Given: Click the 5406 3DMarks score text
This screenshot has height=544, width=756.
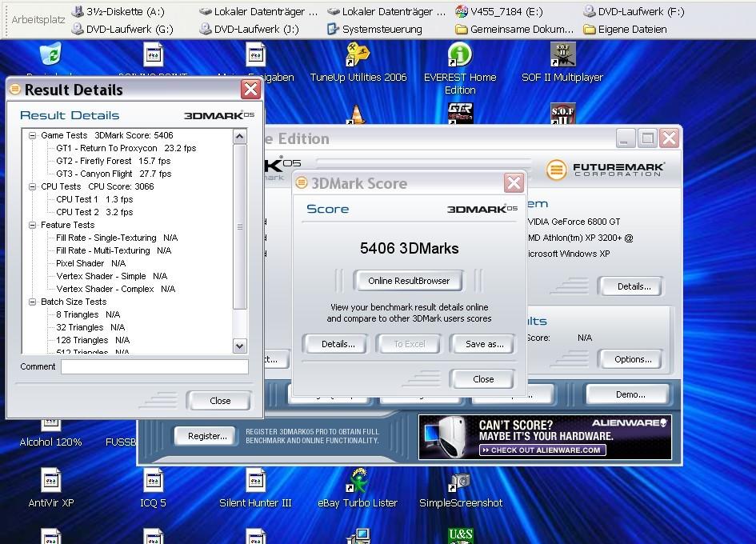Looking at the screenshot, I should coord(410,248).
